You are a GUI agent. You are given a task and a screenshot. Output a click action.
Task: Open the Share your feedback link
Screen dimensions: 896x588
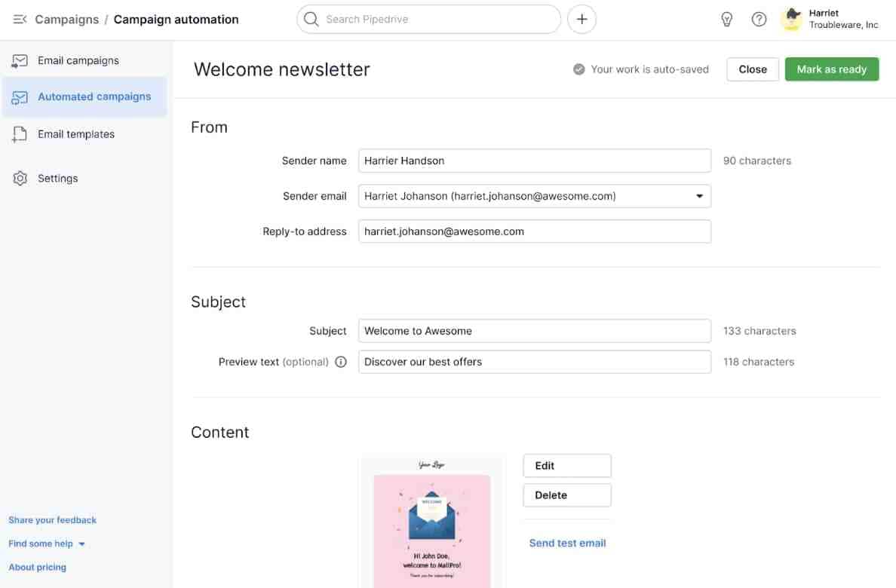coord(52,519)
